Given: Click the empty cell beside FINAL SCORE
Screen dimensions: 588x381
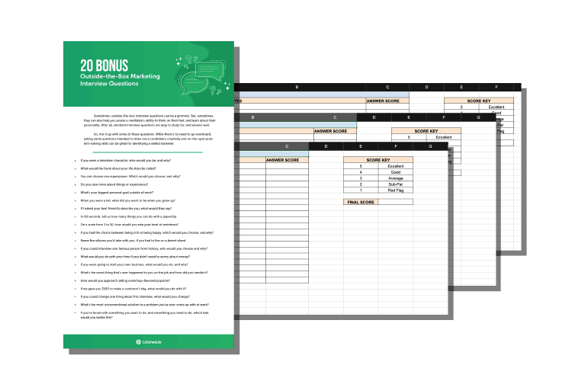Looking at the screenshot, I should point(396,202).
